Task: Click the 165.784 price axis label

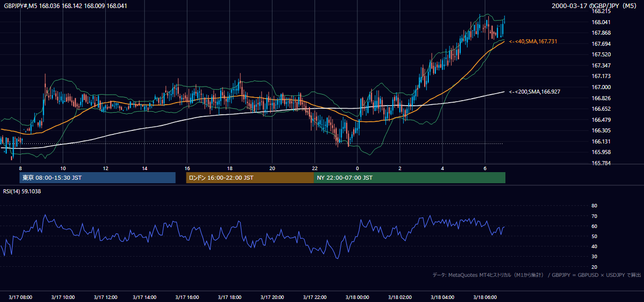Action: pyautogui.click(x=601, y=163)
